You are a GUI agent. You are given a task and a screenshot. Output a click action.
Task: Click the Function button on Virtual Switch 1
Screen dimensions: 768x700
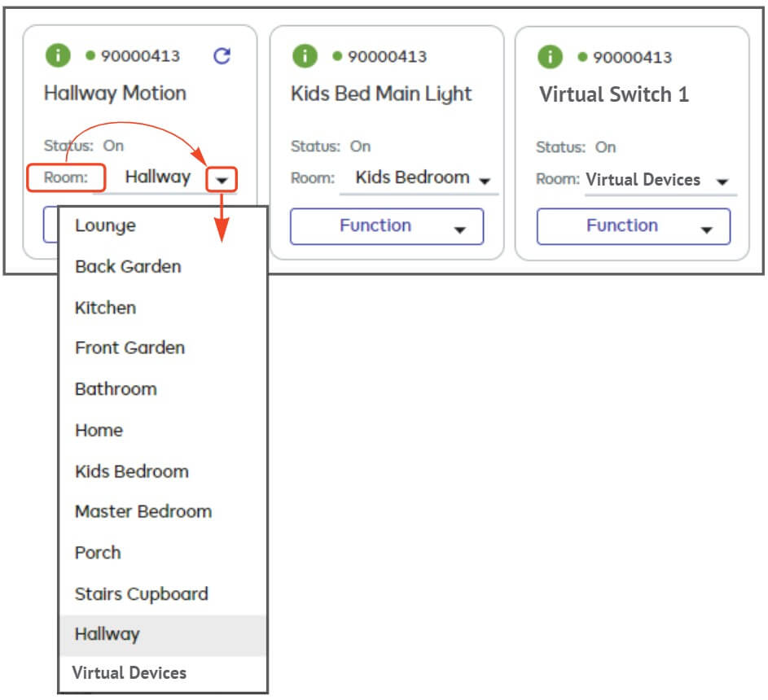633,226
